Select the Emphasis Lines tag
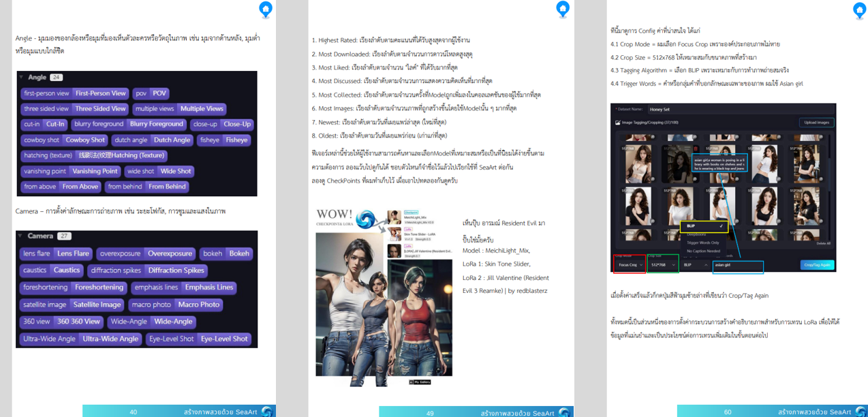Image resolution: width=868 pixels, height=417 pixels. coord(184,288)
